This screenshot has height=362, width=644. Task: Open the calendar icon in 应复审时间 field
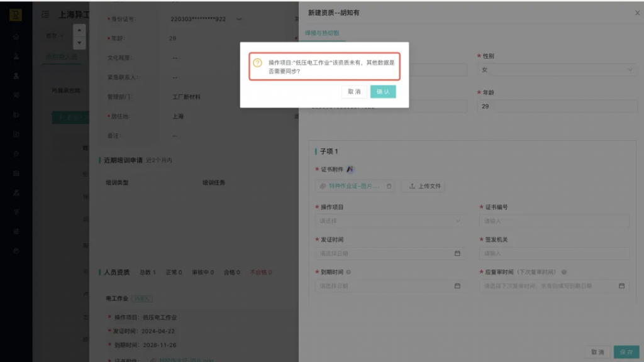[621, 286]
